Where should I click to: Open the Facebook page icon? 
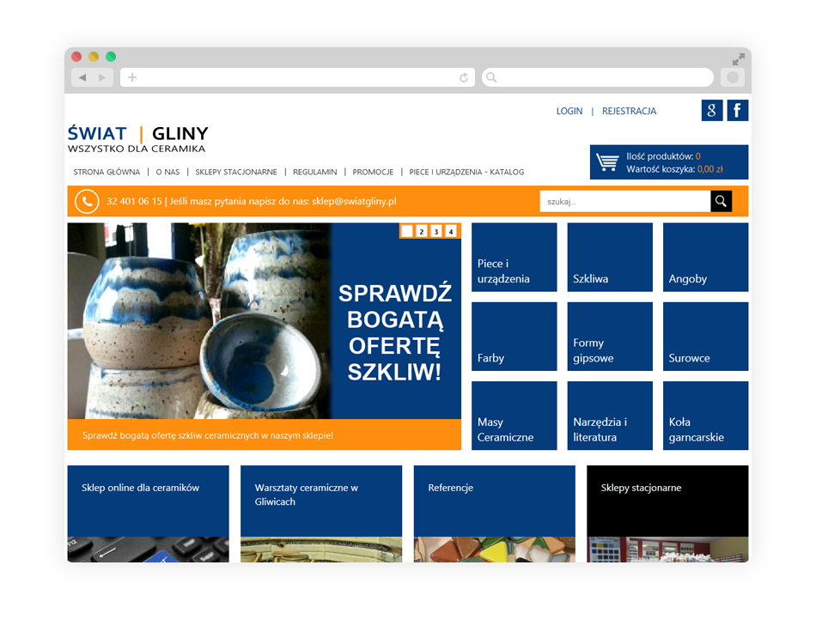pyautogui.click(x=738, y=111)
